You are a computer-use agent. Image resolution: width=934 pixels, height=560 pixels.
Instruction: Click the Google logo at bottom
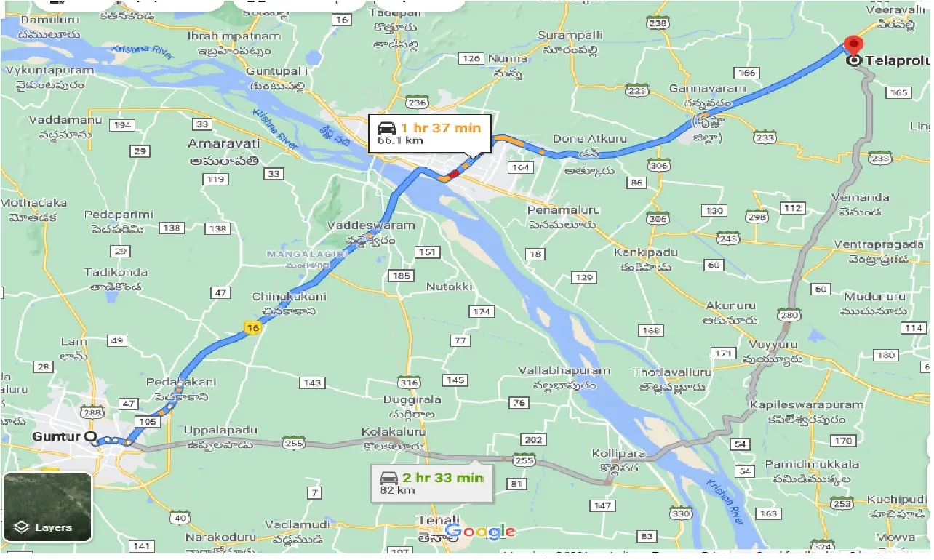click(x=480, y=532)
